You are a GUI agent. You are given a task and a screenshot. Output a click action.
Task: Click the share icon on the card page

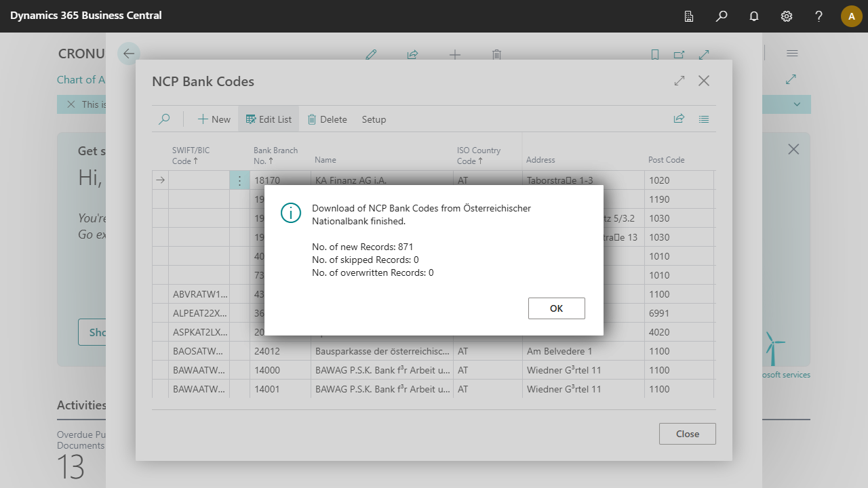point(412,55)
